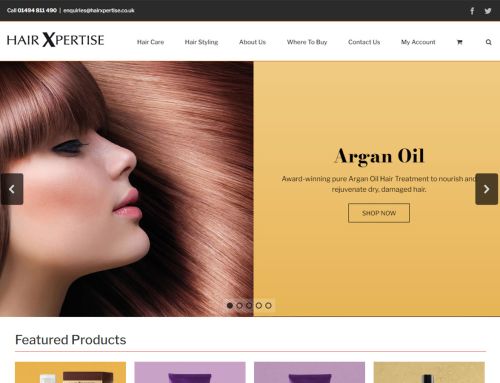This screenshot has height=383, width=500.
Task: Click the phone number 01494 811 490
Action: [37, 10]
